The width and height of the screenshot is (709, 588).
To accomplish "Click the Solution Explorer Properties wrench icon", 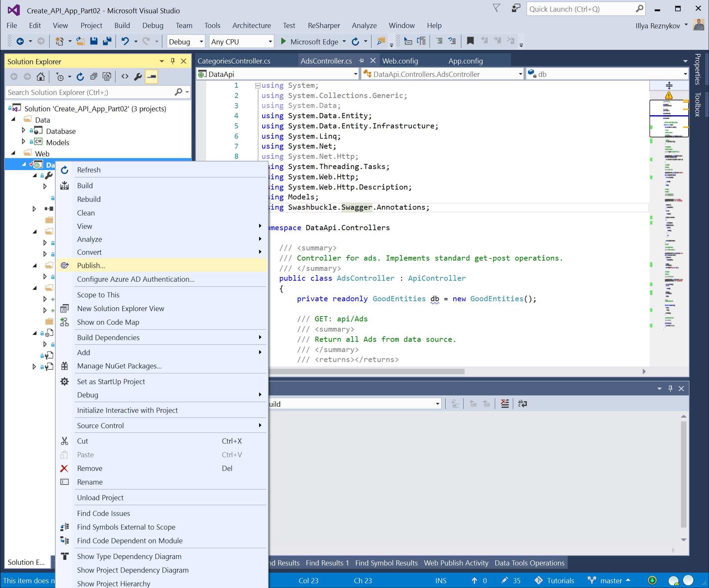I will [138, 77].
